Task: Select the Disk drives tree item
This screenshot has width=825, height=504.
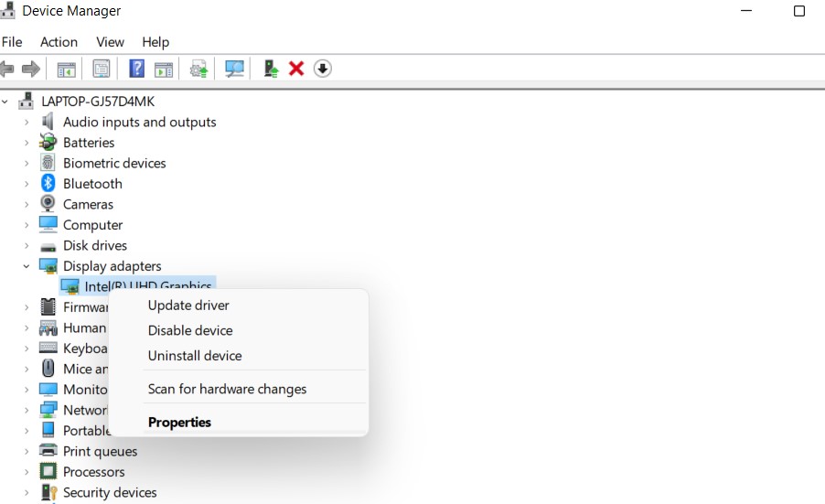Action: pos(95,246)
